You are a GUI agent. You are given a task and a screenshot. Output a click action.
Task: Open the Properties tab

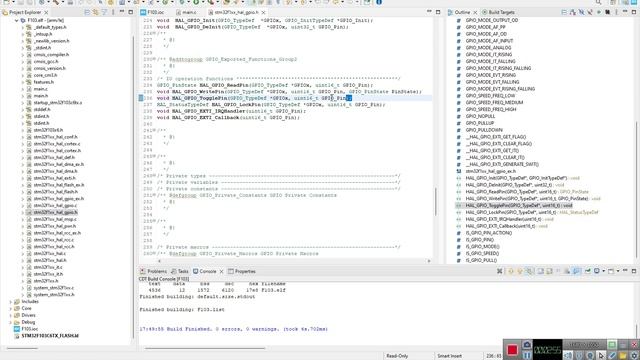(x=242, y=271)
